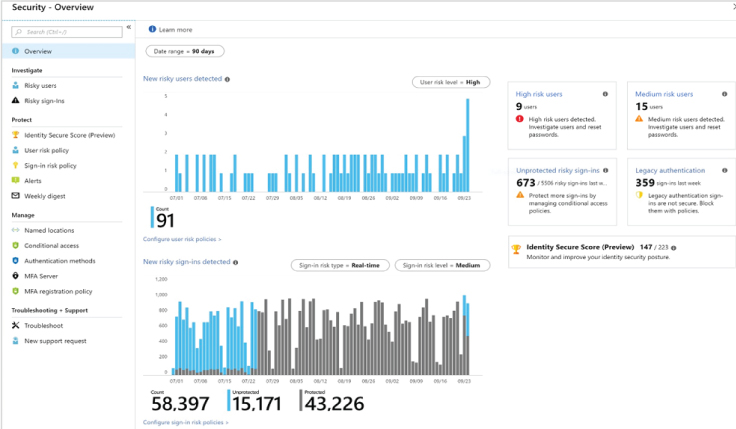Click the Alerts bell icon
This screenshot has width=736, height=429.
(x=16, y=181)
